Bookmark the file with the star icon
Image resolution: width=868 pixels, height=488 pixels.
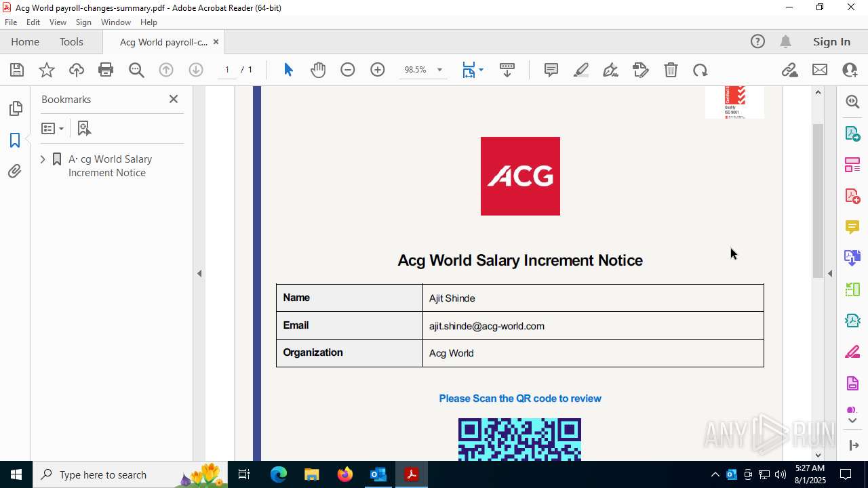coord(47,70)
